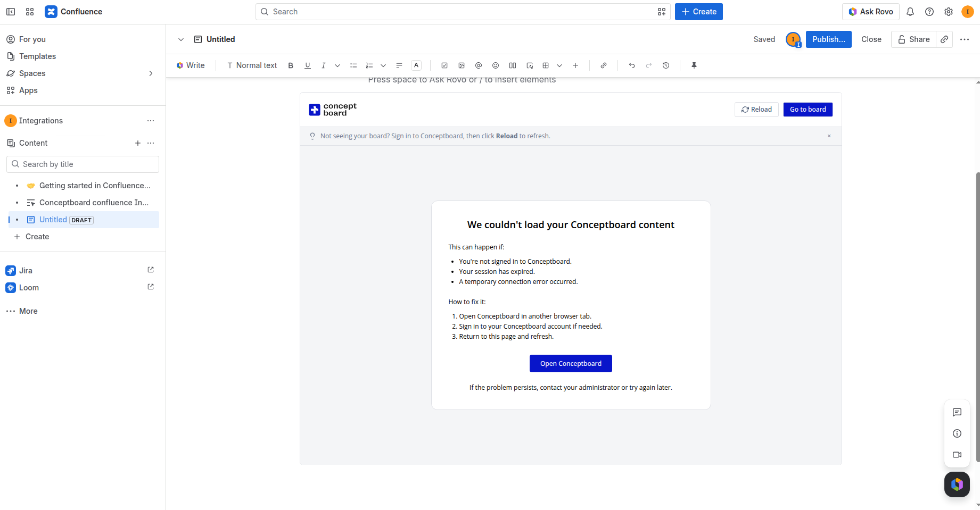The width and height of the screenshot is (980, 510).
Task: Undo the last edit
Action: [632, 65]
